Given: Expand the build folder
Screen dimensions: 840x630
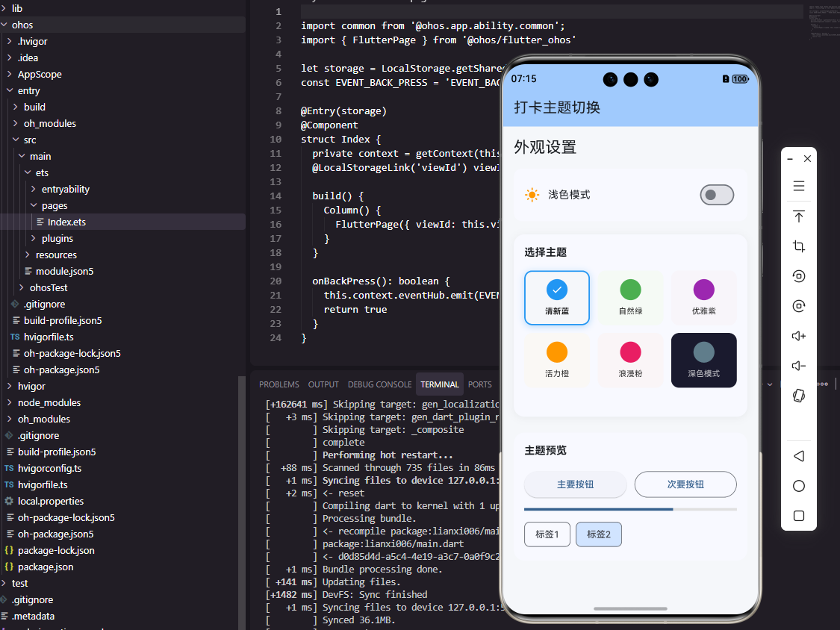Looking at the screenshot, I should 34,107.
